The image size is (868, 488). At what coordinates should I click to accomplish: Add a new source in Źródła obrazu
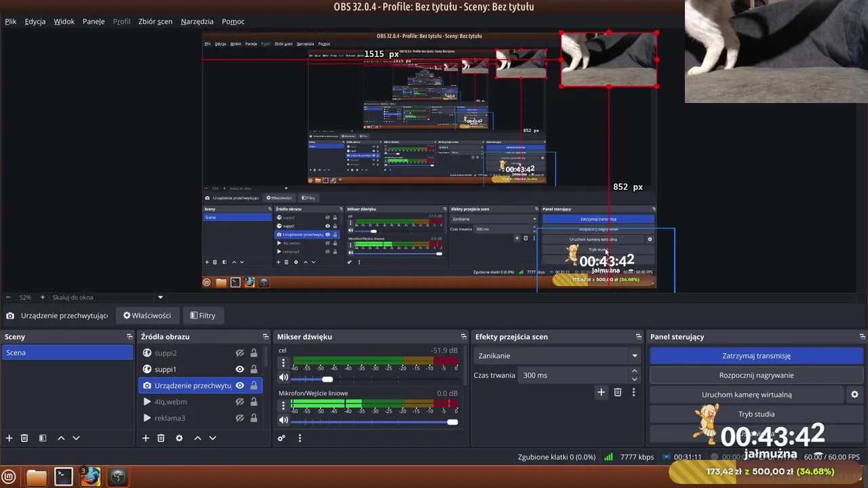(x=146, y=438)
